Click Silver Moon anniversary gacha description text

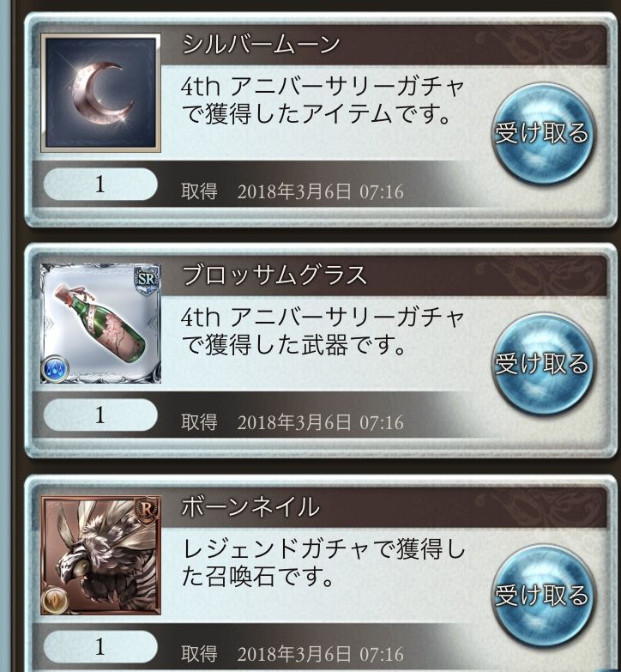click(x=322, y=100)
